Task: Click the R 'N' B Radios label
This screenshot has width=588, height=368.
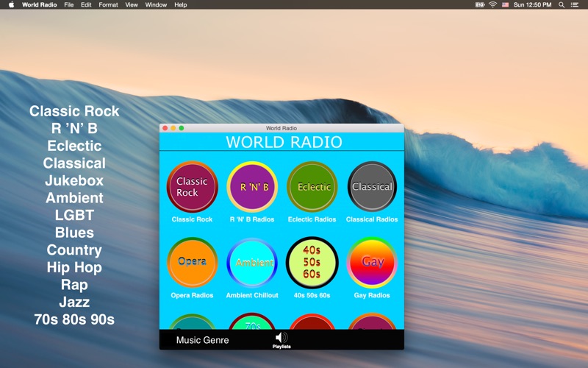Action: (252, 219)
